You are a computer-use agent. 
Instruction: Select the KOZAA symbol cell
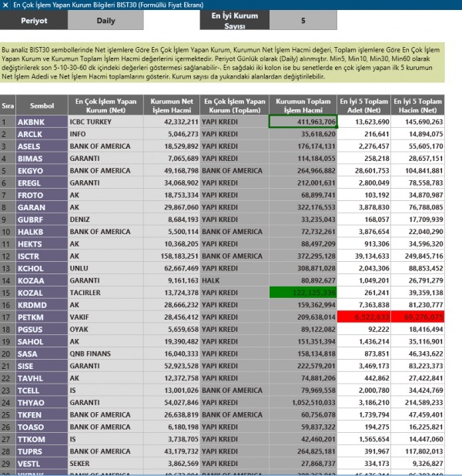pos(42,280)
